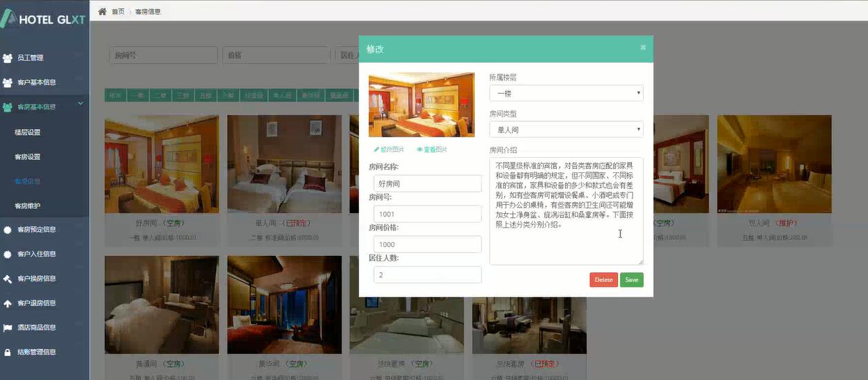Image resolution: width=868 pixels, height=380 pixels.
Task: Click the 客户基本信息 users icon
Action: click(8, 83)
